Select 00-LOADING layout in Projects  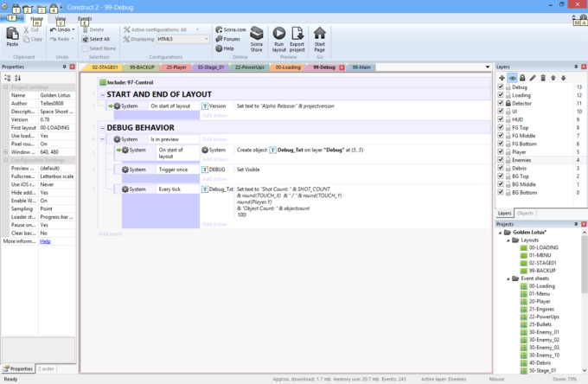[543, 247]
